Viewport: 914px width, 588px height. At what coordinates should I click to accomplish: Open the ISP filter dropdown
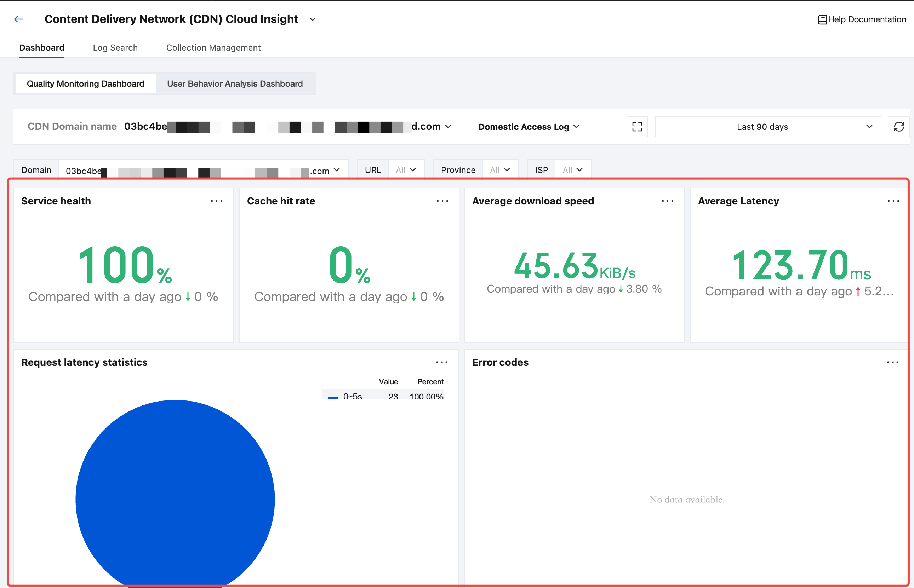572,170
